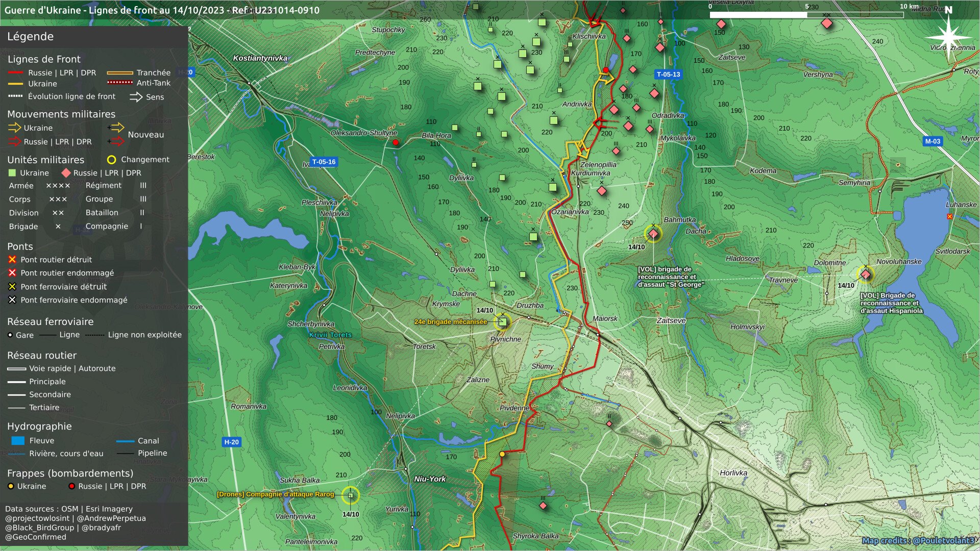Click the Svitlodarsk town label
The width and height of the screenshot is (980, 551).
click(x=952, y=252)
